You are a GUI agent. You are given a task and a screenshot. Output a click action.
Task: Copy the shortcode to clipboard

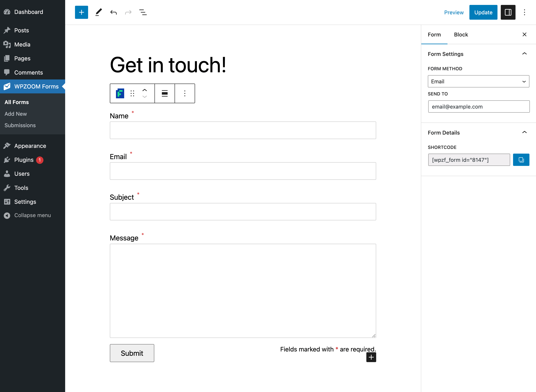(x=521, y=160)
